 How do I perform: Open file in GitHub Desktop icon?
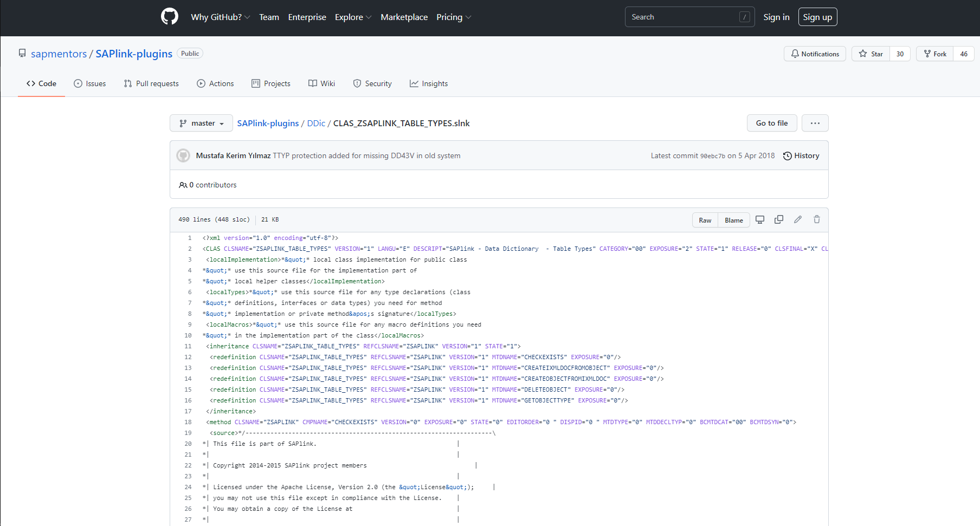click(760, 219)
